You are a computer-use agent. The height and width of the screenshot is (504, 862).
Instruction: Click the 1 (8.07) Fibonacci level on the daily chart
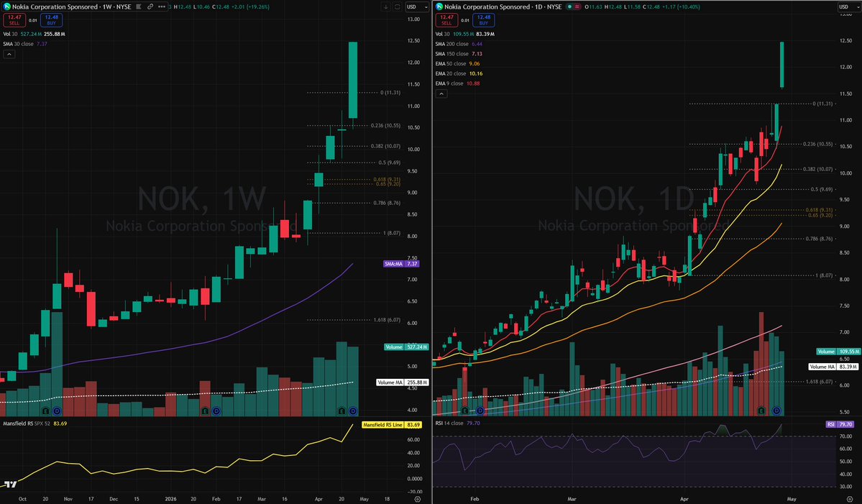click(824, 275)
